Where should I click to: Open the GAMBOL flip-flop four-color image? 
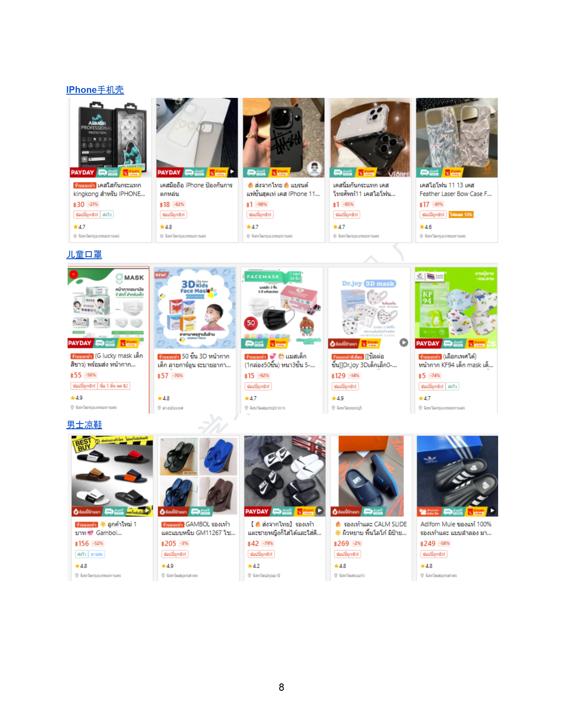click(198, 476)
